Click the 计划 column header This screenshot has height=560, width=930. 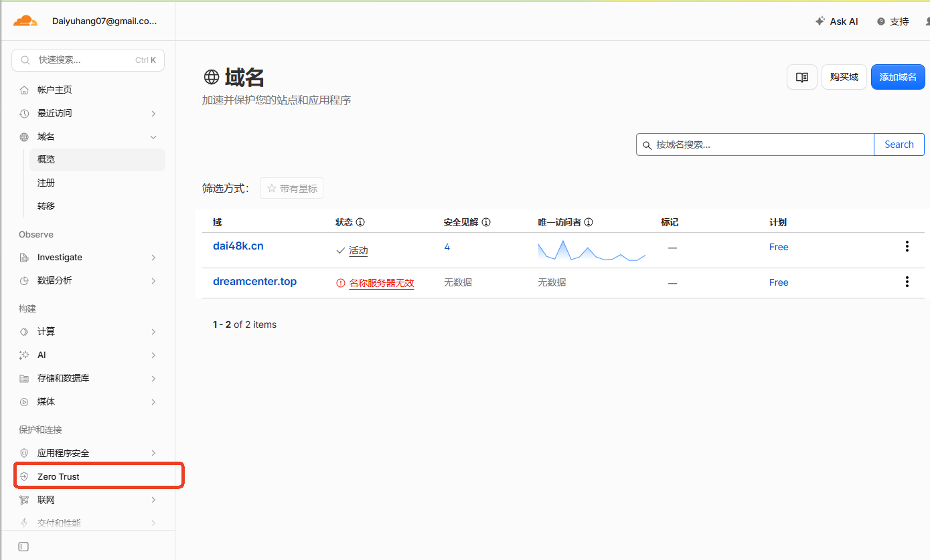click(778, 222)
